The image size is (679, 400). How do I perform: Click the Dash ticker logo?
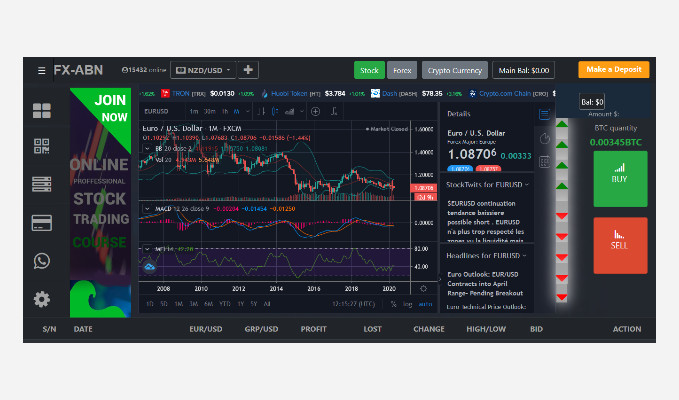tap(375, 94)
